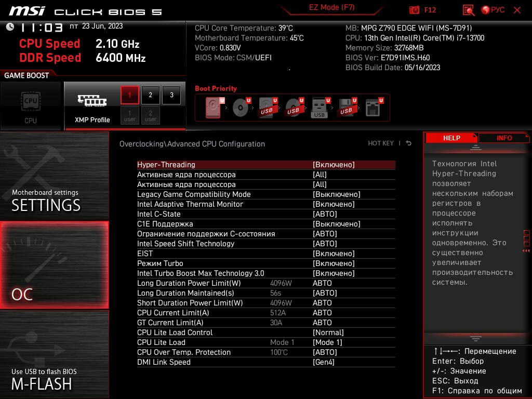The width and height of the screenshot is (532, 399).
Task: Open Режим Turbo setting
Action: point(266,263)
